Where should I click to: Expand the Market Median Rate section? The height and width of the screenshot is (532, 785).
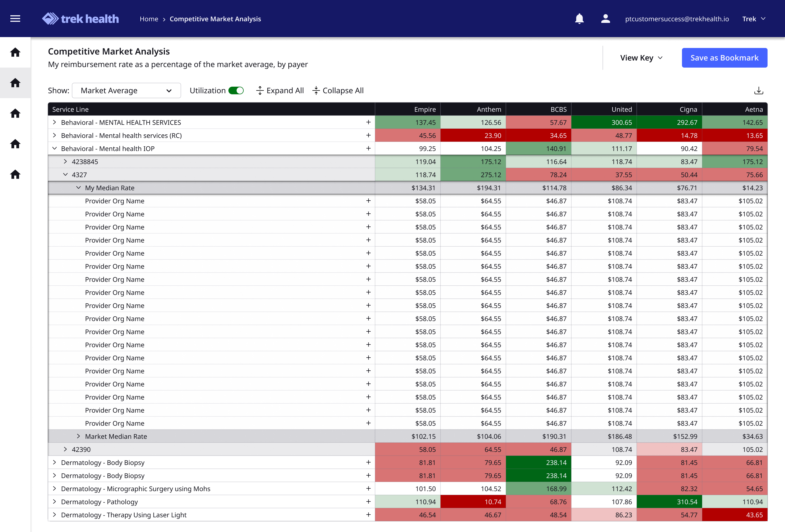pos(78,436)
